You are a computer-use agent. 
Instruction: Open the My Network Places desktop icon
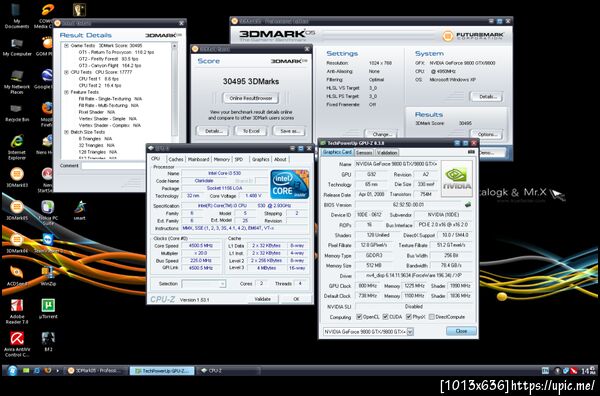point(16,81)
